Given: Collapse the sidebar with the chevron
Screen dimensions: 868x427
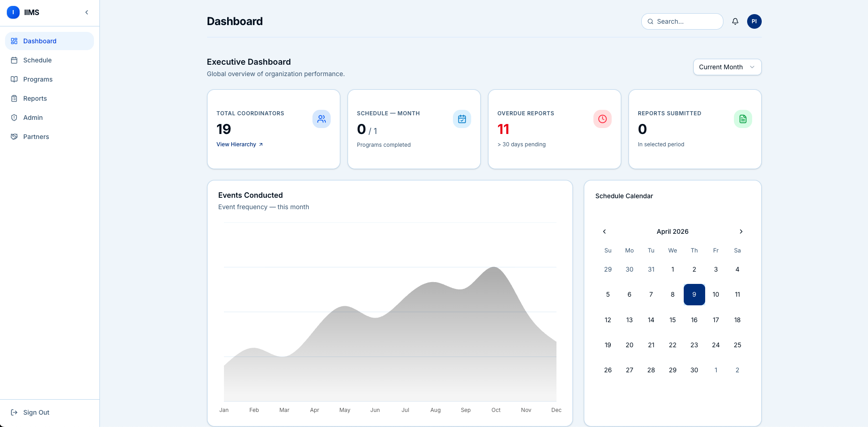Looking at the screenshot, I should coord(87,12).
